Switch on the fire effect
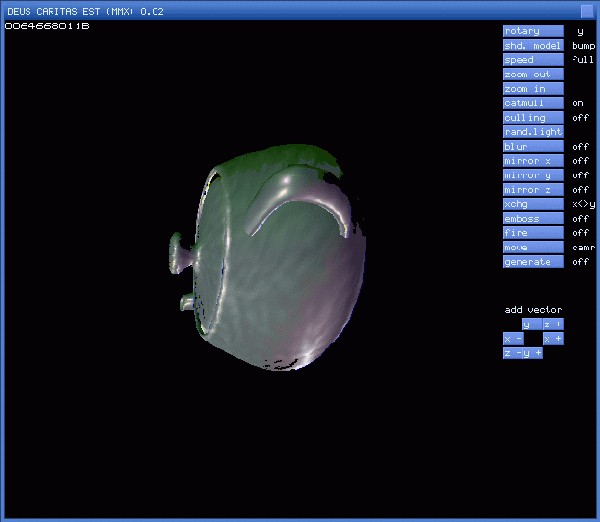The width and height of the screenshot is (600, 522). point(533,233)
